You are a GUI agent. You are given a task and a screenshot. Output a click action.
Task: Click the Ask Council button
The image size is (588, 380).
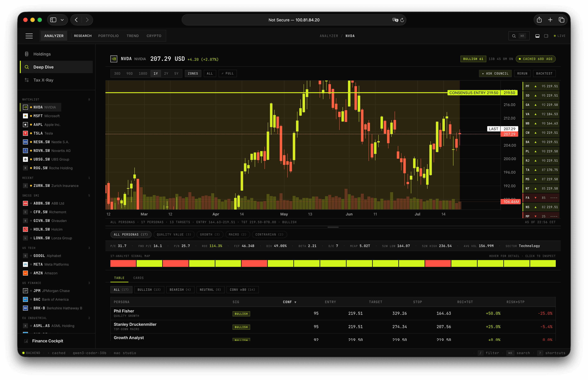495,73
